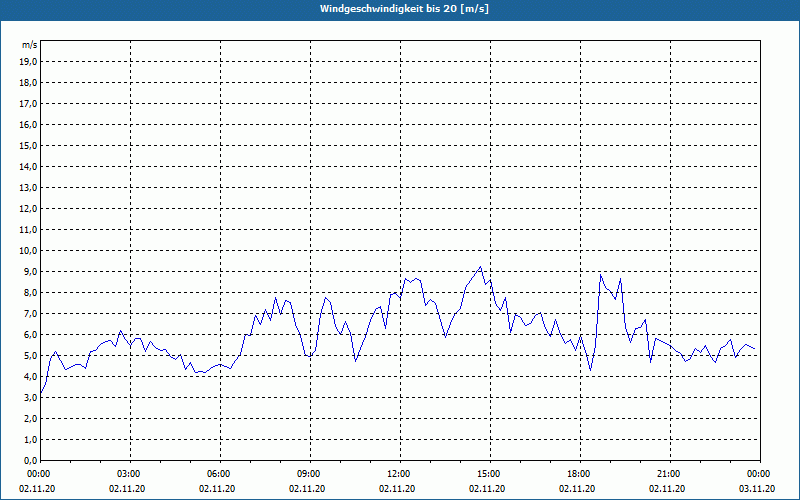The height and width of the screenshot is (500, 800).
Task: Pick the 2,0 y-axis label
Action: point(30,418)
